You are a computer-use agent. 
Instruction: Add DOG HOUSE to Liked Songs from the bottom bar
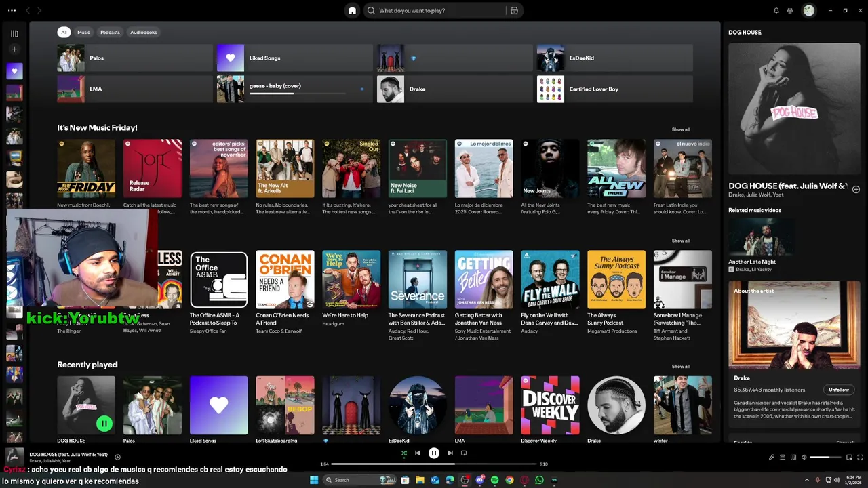coord(117,457)
